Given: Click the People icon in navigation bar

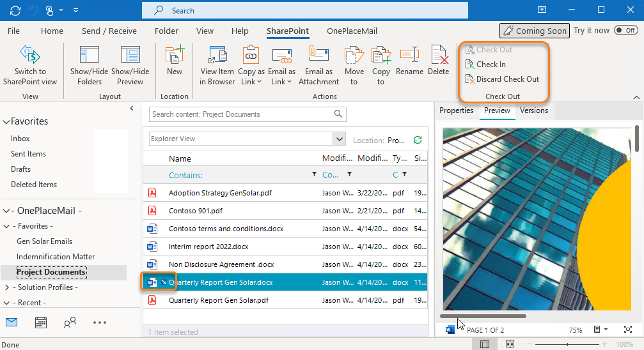Looking at the screenshot, I should [70, 323].
